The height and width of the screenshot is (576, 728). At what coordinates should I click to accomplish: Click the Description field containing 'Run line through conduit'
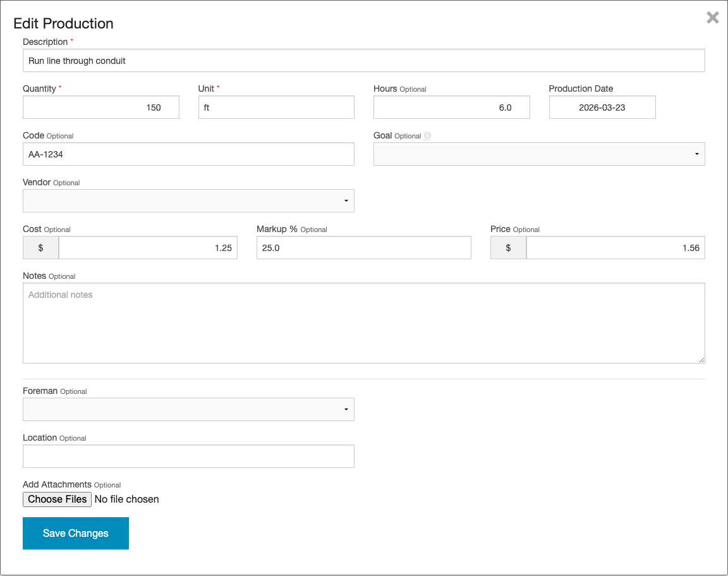[x=363, y=60]
